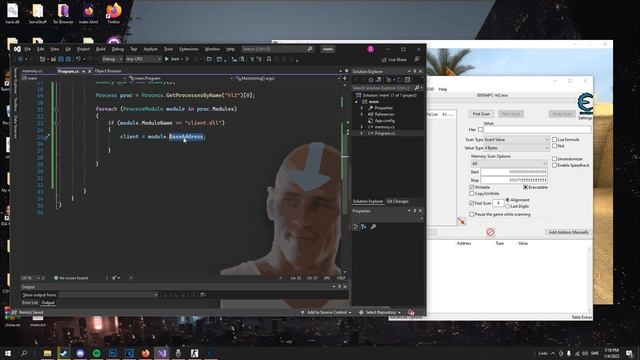Switch to the Error List tab
Image resolution: width=640 pixels, height=360 pixels.
point(30,303)
